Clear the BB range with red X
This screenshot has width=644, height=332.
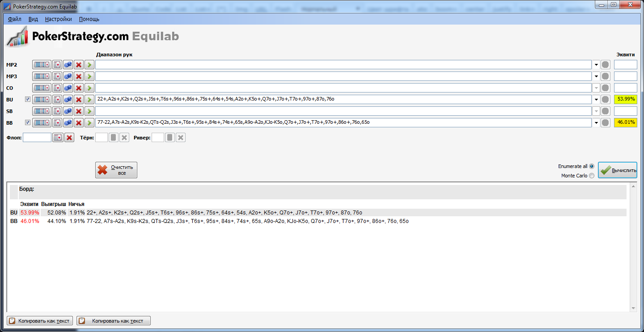point(79,122)
